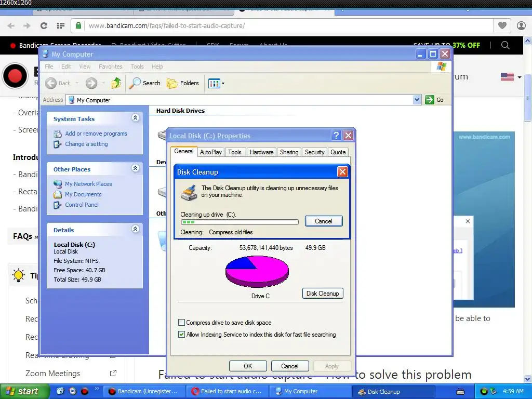Toggle the Folders pane in My Computer

point(182,83)
